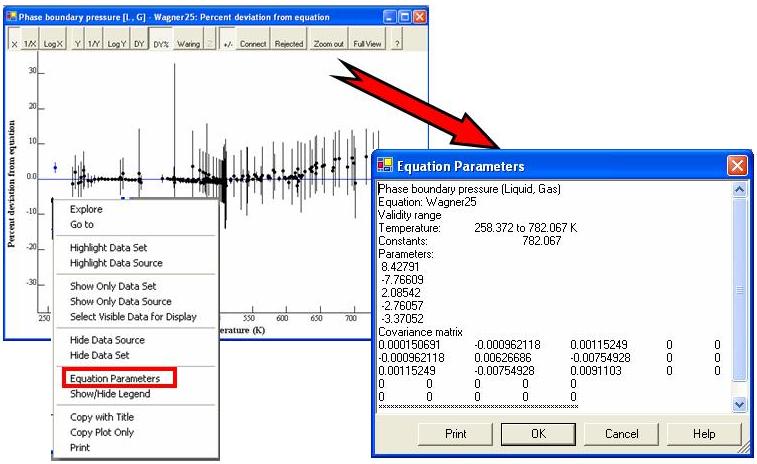Screen dimensions: 757x464
Task: Show Rejected data points
Action: 289,45
